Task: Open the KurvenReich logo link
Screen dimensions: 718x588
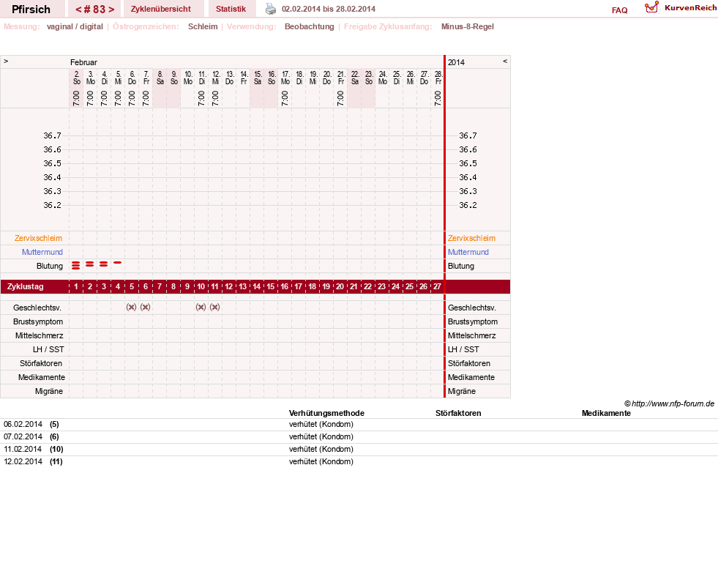Action: click(681, 8)
